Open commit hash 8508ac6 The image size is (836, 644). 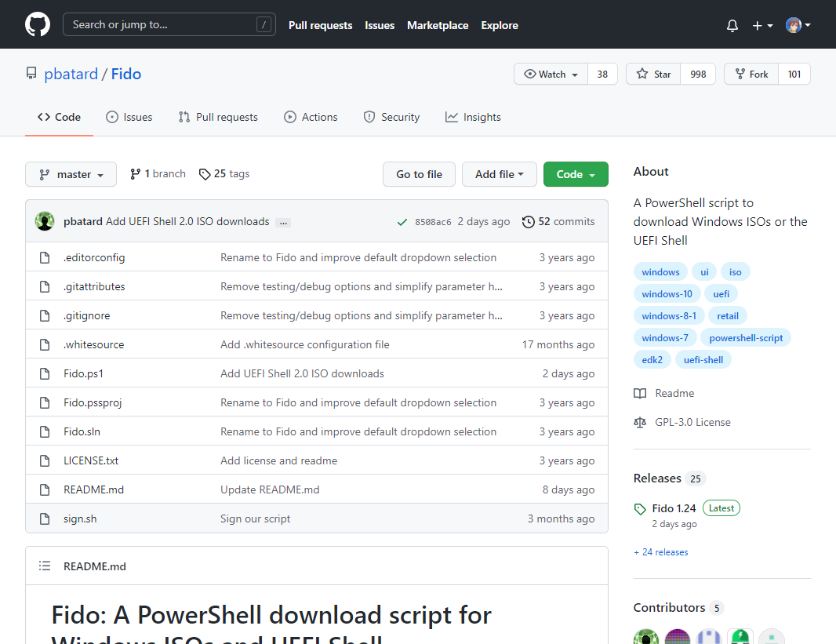click(x=433, y=222)
